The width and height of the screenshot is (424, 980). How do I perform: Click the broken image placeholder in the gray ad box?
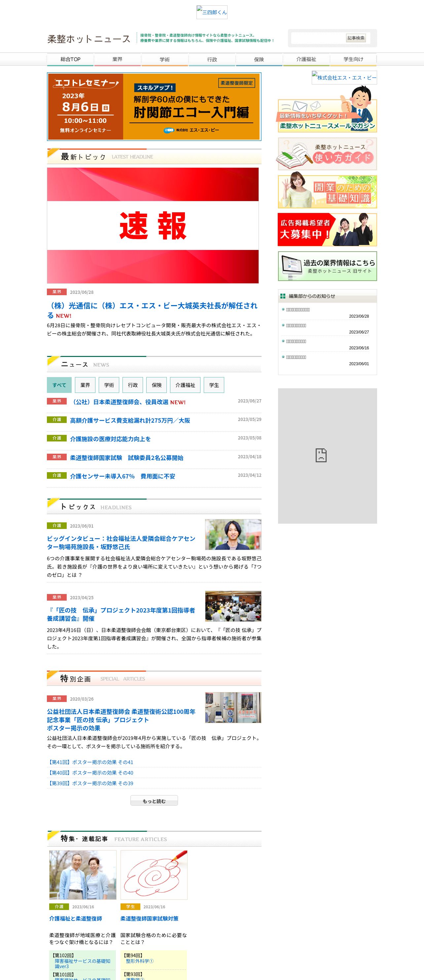pyautogui.click(x=321, y=455)
